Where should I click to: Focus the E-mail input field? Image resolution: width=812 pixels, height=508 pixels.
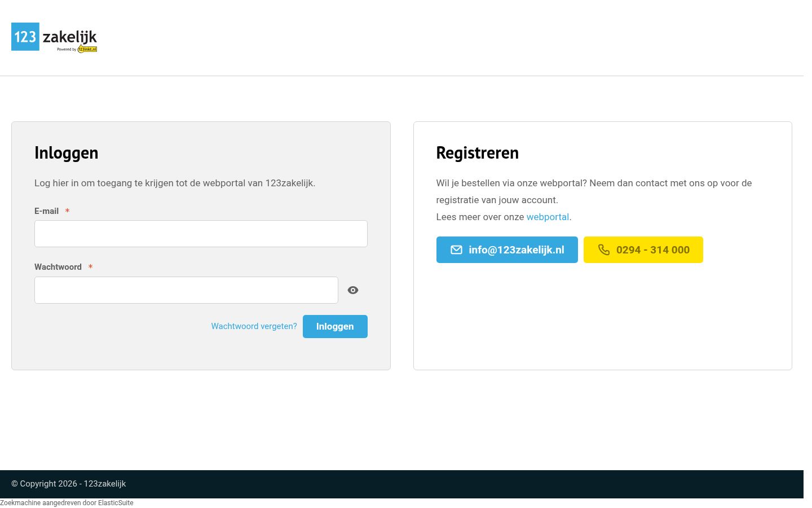[x=201, y=234]
